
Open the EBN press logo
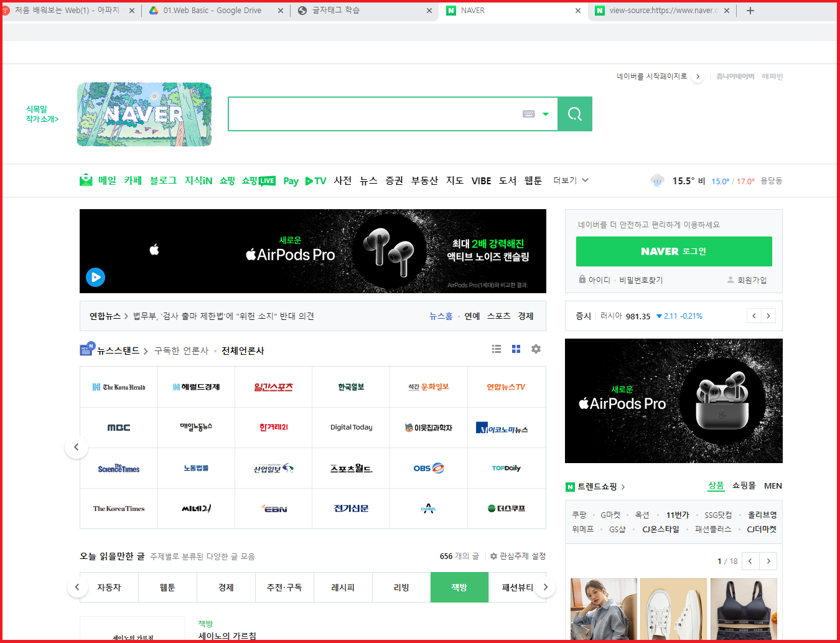(274, 509)
